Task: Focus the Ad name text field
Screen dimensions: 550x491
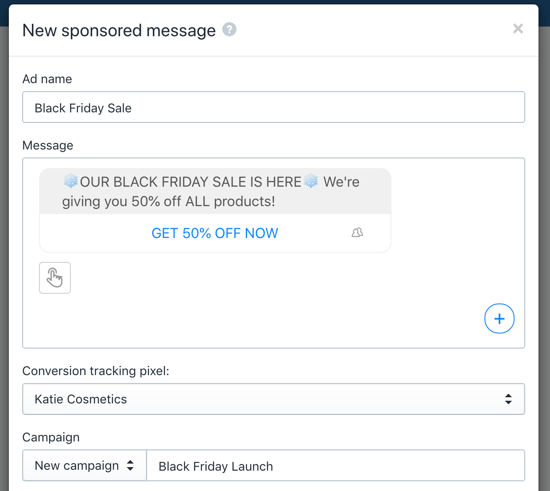Action: (x=273, y=107)
